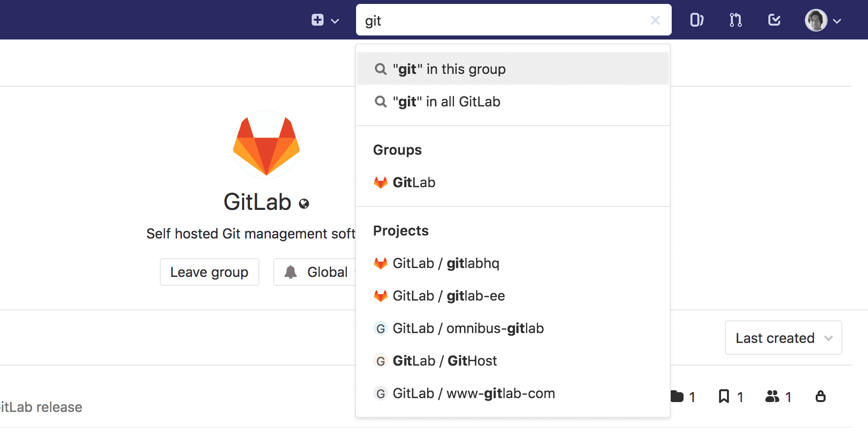Clear the search field with X
The image size is (868, 440).
655,20
